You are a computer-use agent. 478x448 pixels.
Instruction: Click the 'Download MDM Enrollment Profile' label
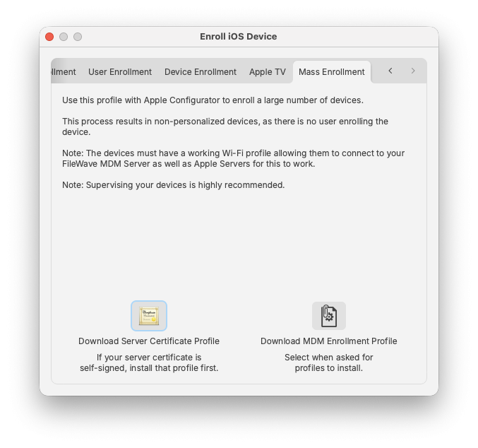point(328,341)
